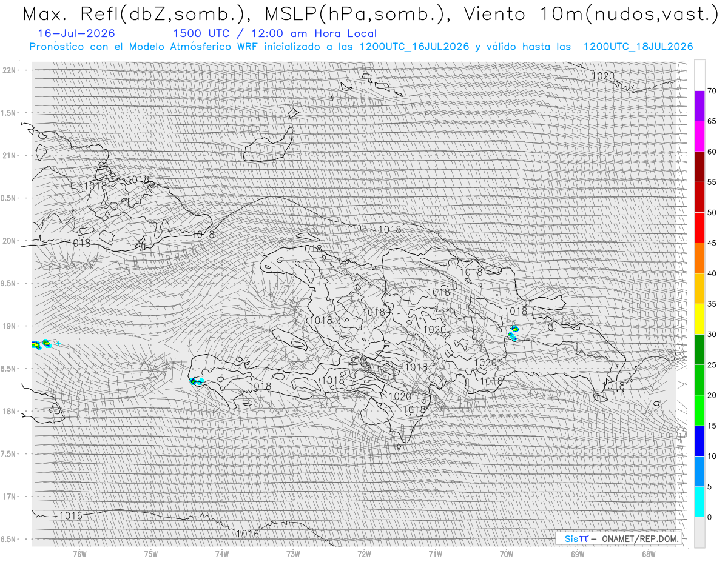The height and width of the screenshot is (562, 728).
Task: Click the 70W longitude label
Action: click(507, 554)
